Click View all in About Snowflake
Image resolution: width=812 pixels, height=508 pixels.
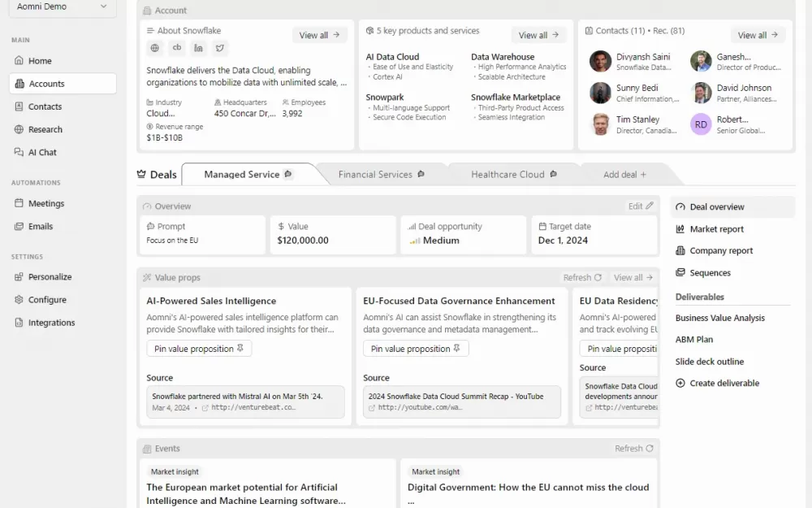coord(319,35)
